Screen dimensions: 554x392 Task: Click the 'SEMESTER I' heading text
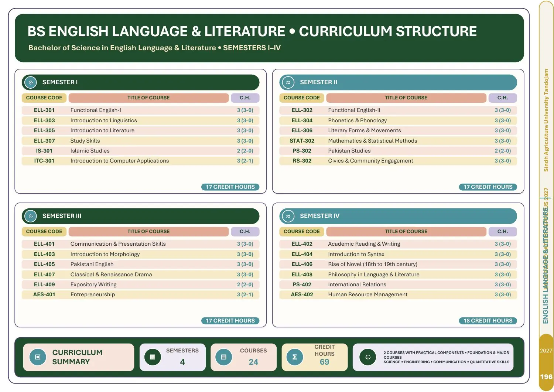click(60, 82)
